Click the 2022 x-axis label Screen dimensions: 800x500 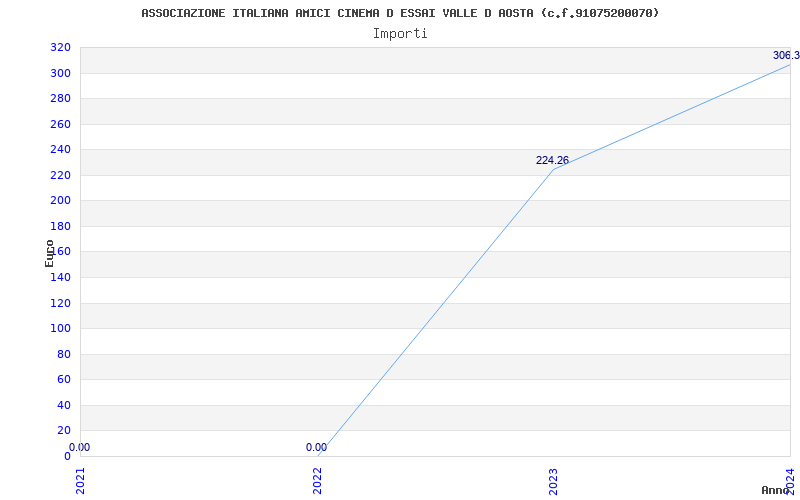317,482
